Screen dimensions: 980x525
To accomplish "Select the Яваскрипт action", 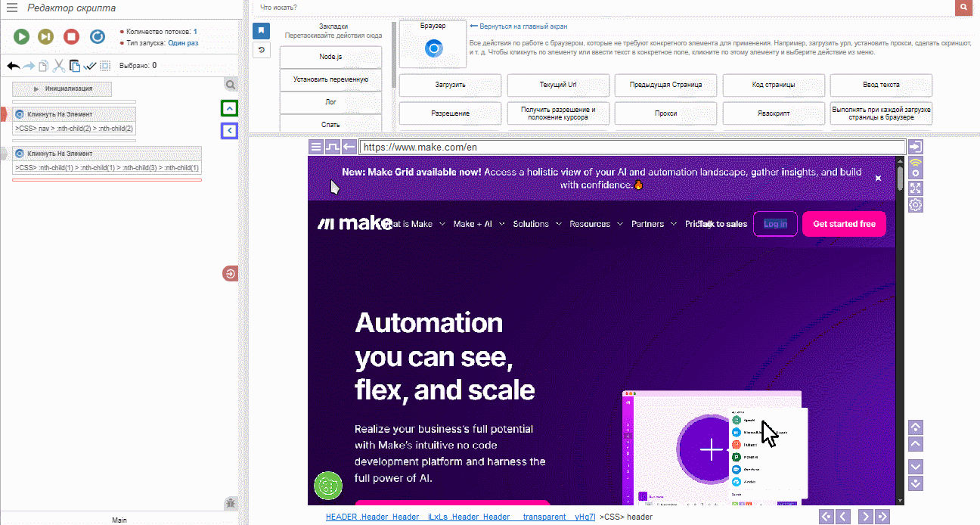I will click(x=773, y=113).
